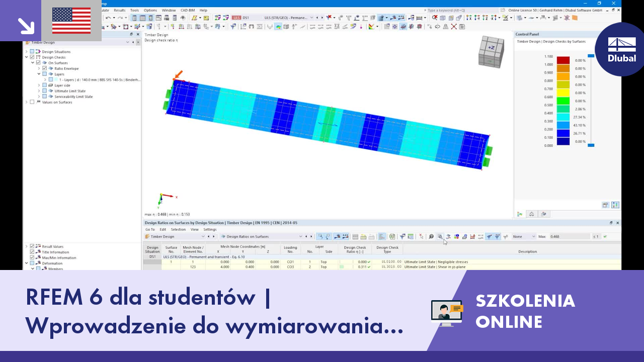This screenshot has height=362, width=644.
Task: Click the magnifier search icon in the table toolbar
Action: (x=431, y=236)
